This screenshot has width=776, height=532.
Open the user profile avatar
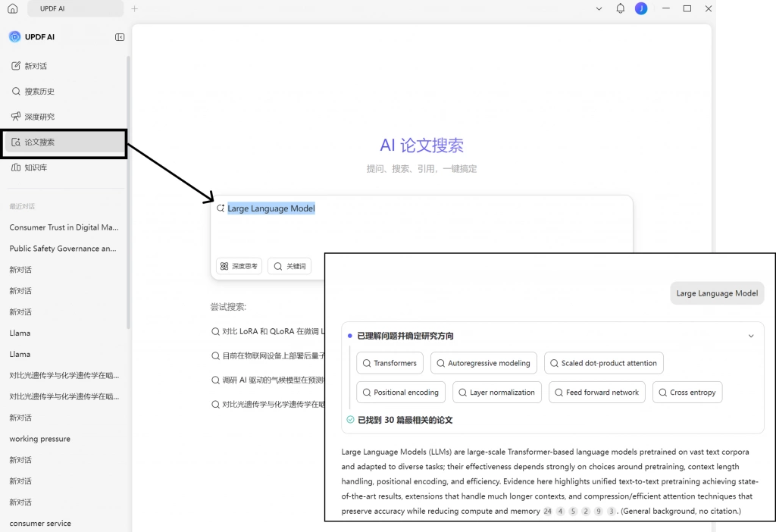click(x=641, y=8)
